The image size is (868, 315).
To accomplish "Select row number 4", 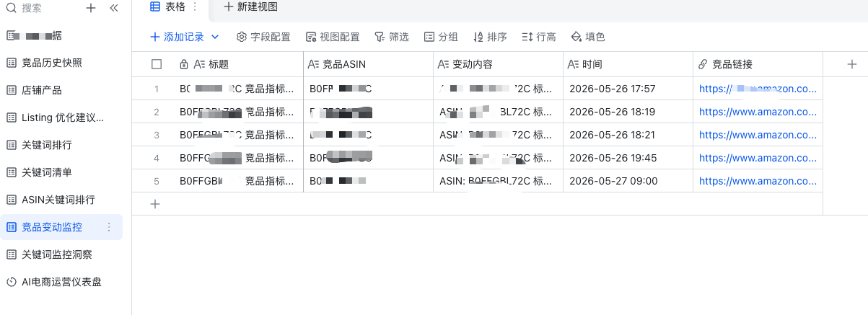I will pyautogui.click(x=157, y=158).
